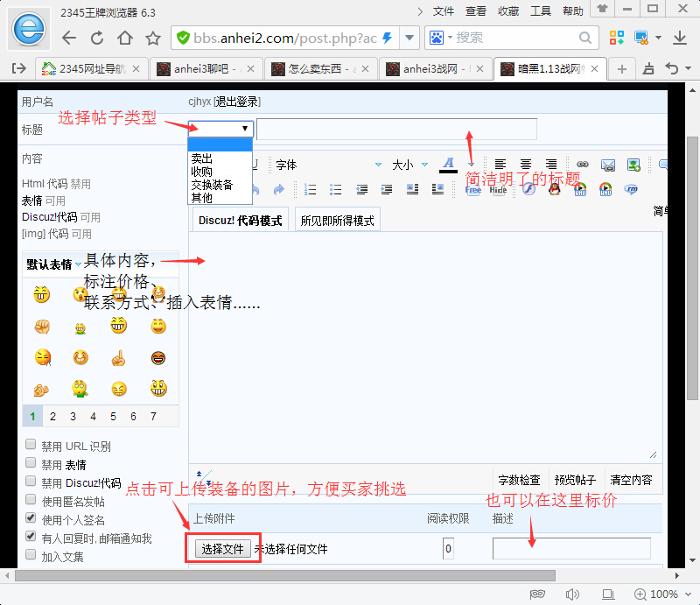Image resolution: width=700 pixels, height=605 pixels.
Task: Uncheck the 使用个人签名 checkbox
Action: (31, 518)
